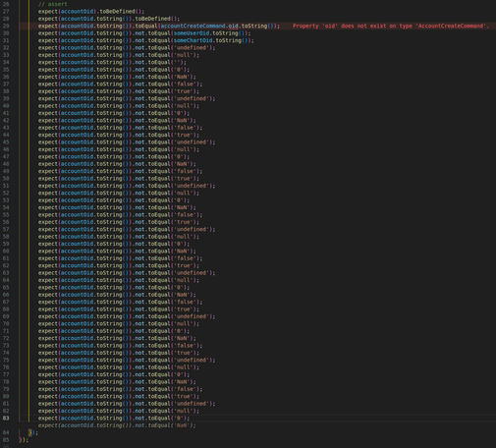The height and width of the screenshot is (448, 496).
Task: Click the 'true' string on line 38
Action: [184, 91]
